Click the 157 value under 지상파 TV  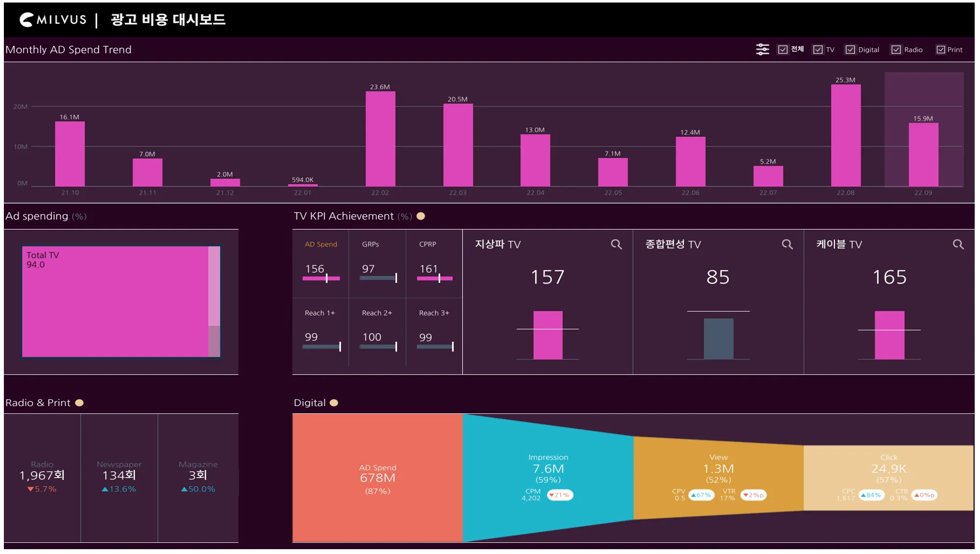pos(548,277)
